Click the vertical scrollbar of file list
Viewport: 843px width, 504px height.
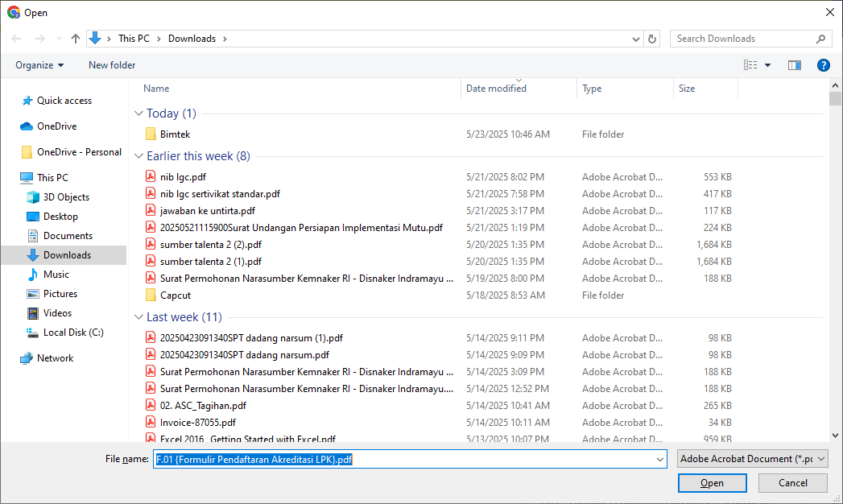pos(835,266)
